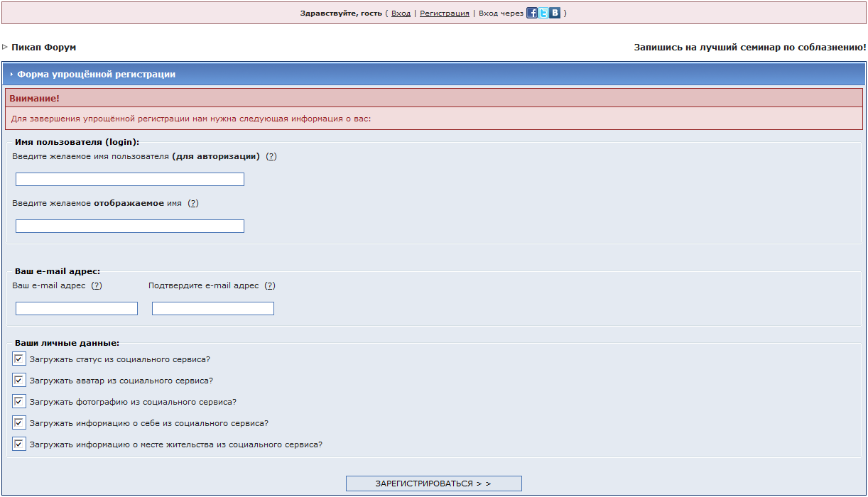868x497 pixels.
Task: Uncheck load photo from social service
Action: click(x=19, y=401)
